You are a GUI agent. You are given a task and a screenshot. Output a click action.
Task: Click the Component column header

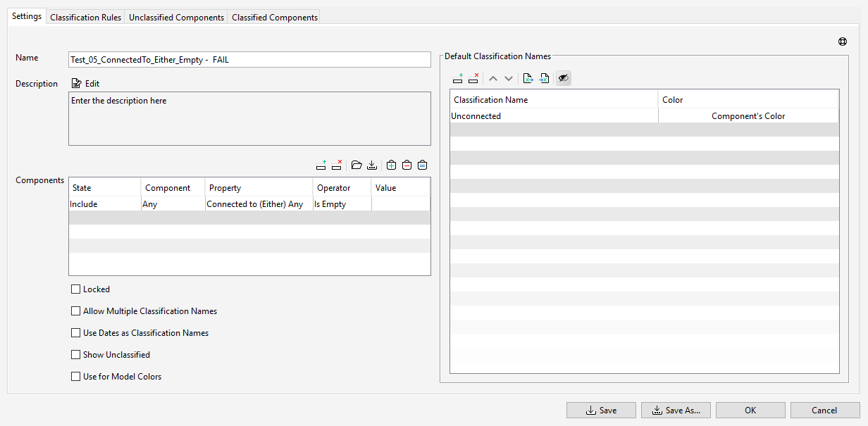[173, 187]
